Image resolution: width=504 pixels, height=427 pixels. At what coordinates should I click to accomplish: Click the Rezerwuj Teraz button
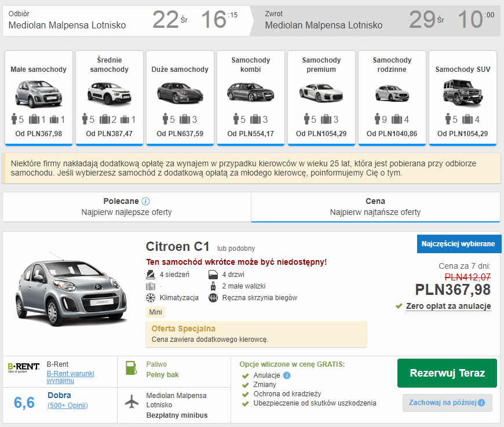click(x=447, y=373)
